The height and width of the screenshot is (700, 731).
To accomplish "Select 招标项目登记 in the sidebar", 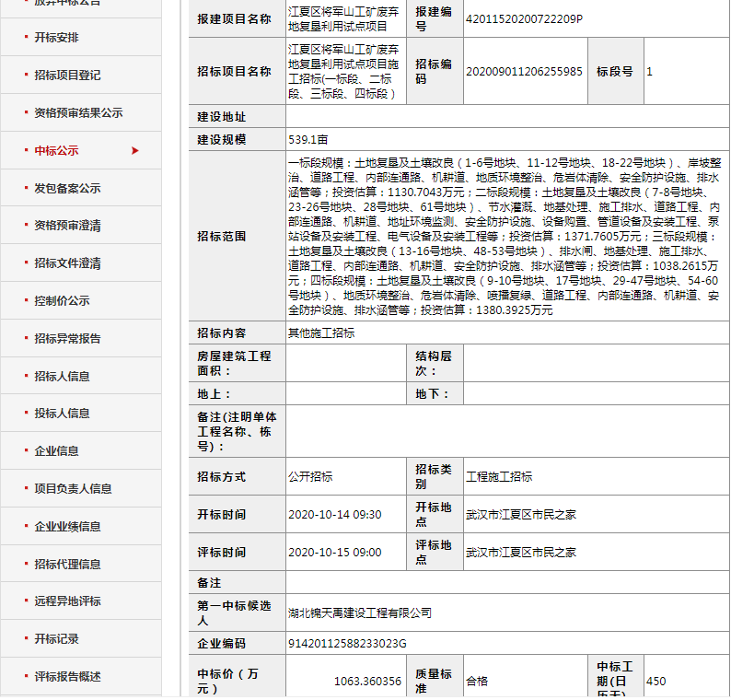I will 67,76.
